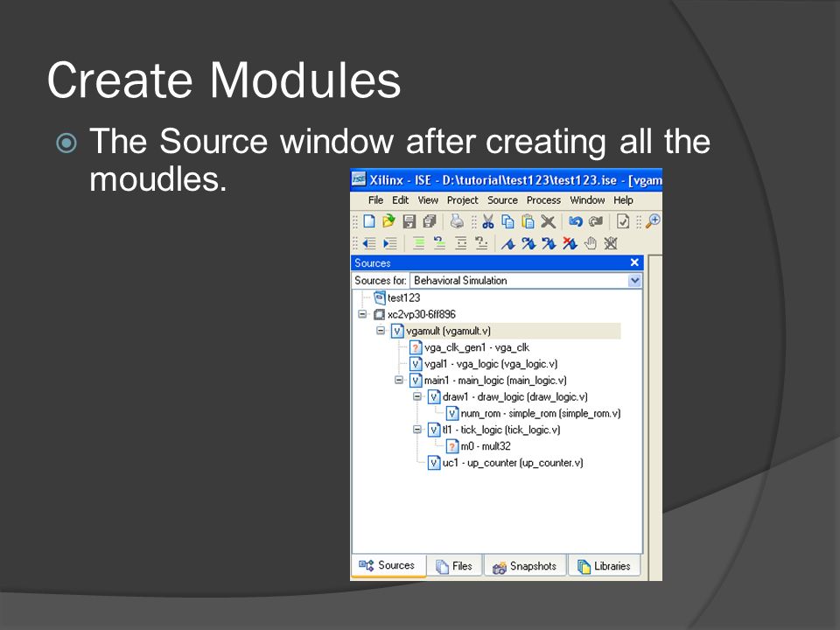
Task: Open the File menu
Action: (x=375, y=199)
